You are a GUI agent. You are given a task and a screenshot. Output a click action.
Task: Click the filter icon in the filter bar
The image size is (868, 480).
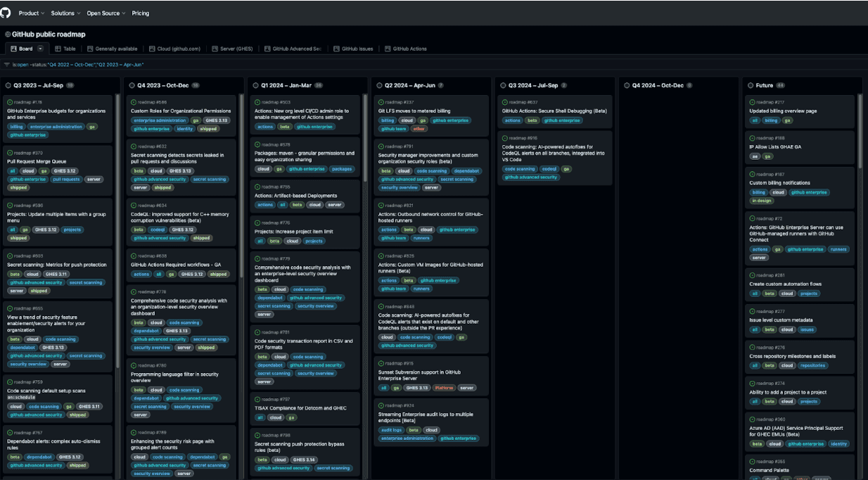coord(6,63)
